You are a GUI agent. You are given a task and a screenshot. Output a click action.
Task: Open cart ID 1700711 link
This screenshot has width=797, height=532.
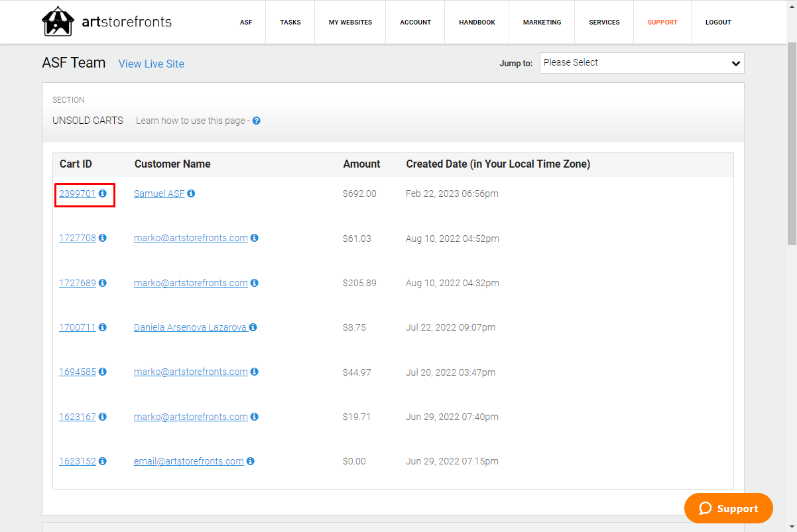(78, 327)
